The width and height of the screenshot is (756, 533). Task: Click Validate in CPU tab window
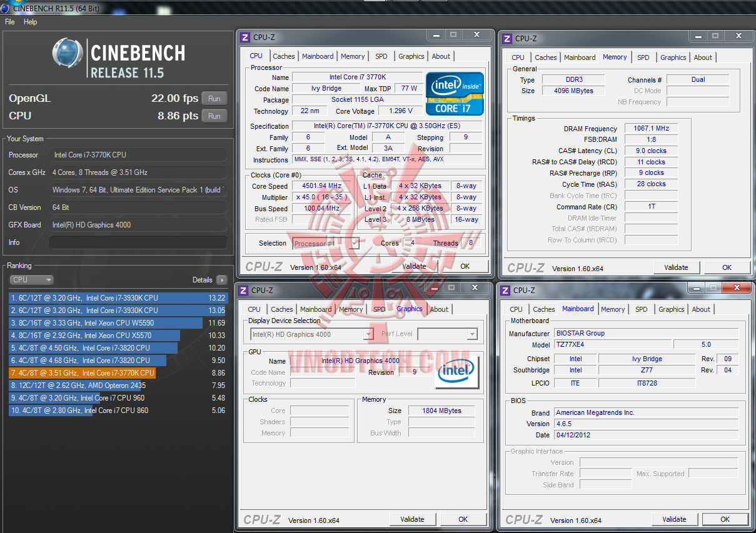(x=414, y=266)
